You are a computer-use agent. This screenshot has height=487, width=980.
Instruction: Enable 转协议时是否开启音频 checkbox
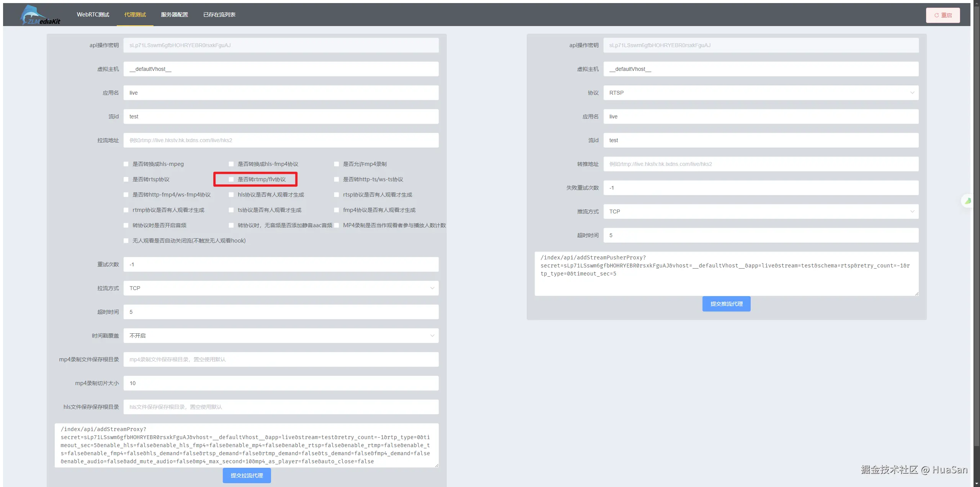[x=126, y=225]
